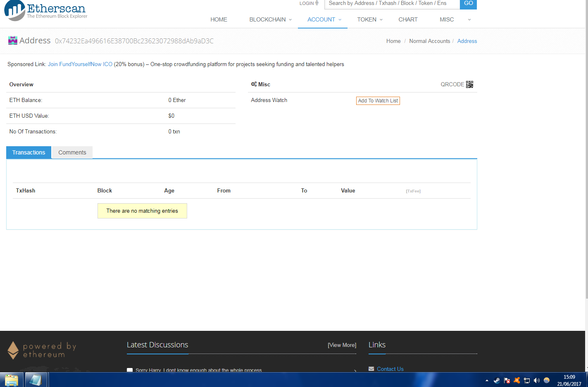Click the no matching entries notice
The width and height of the screenshot is (588, 387).
142,211
